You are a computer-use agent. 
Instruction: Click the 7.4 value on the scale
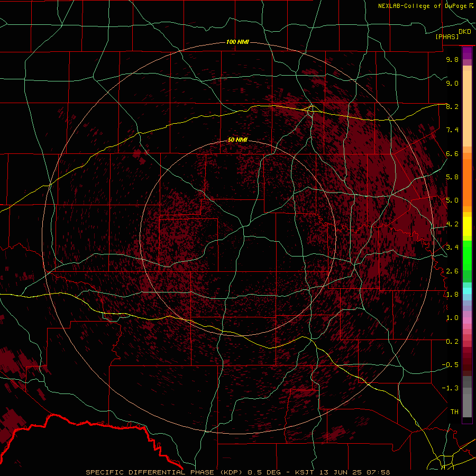pyautogui.click(x=452, y=130)
